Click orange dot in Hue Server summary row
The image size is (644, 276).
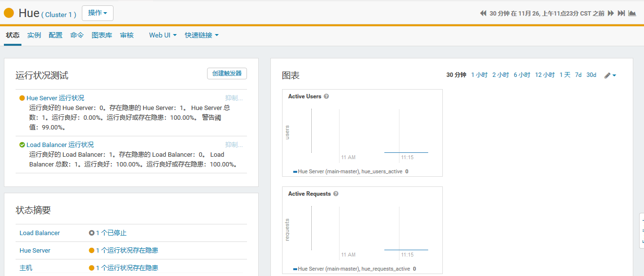[92, 250]
